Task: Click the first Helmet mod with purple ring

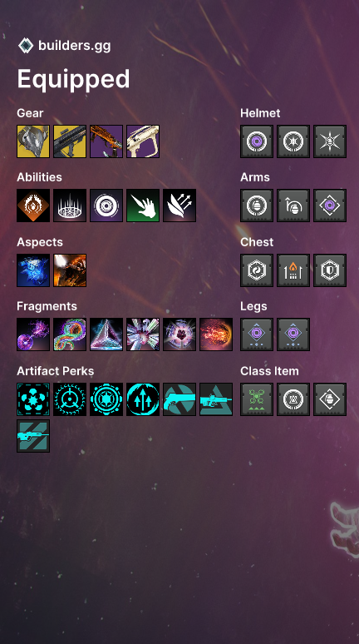Action: pos(257,141)
